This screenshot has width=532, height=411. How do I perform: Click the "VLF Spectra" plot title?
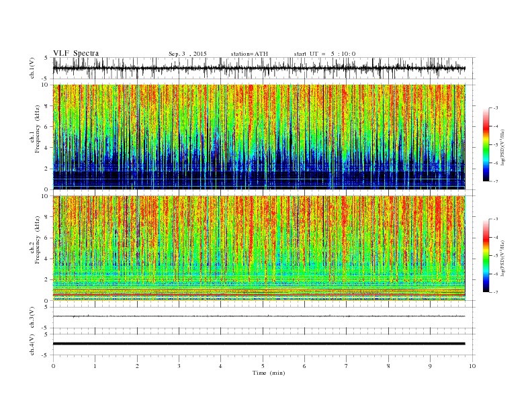76,53
